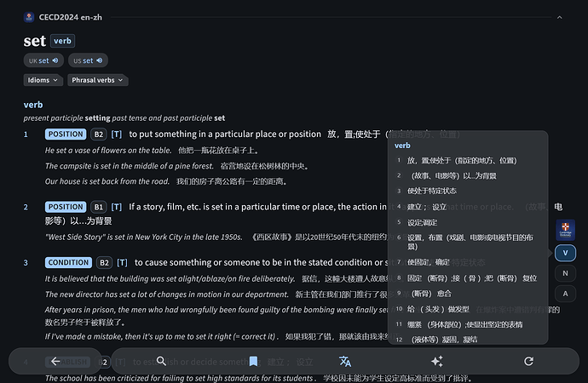This screenshot has width=588, height=383.
Task: Switch to the N section button
Action: pyautogui.click(x=565, y=273)
